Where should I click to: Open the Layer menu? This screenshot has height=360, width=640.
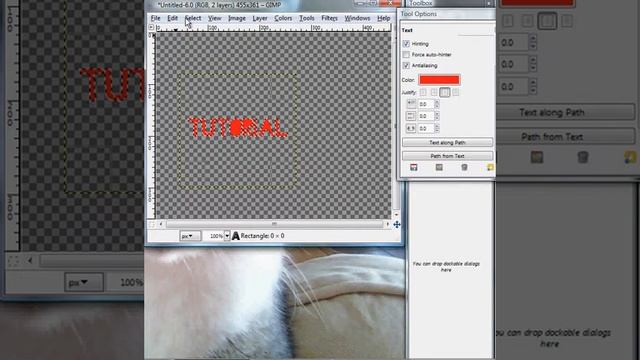click(x=260, y=18)
